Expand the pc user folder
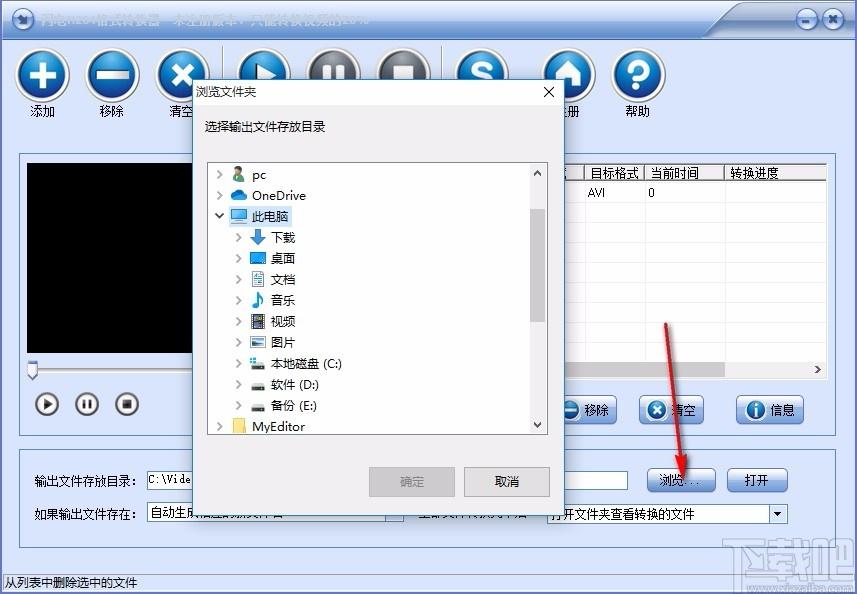The image size is (857, 594). pyautogui.click(x=219, y=175)
